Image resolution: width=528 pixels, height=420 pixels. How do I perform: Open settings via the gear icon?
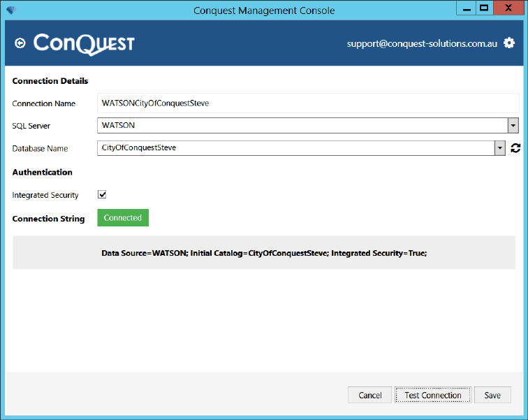click(x=509, y=43)
